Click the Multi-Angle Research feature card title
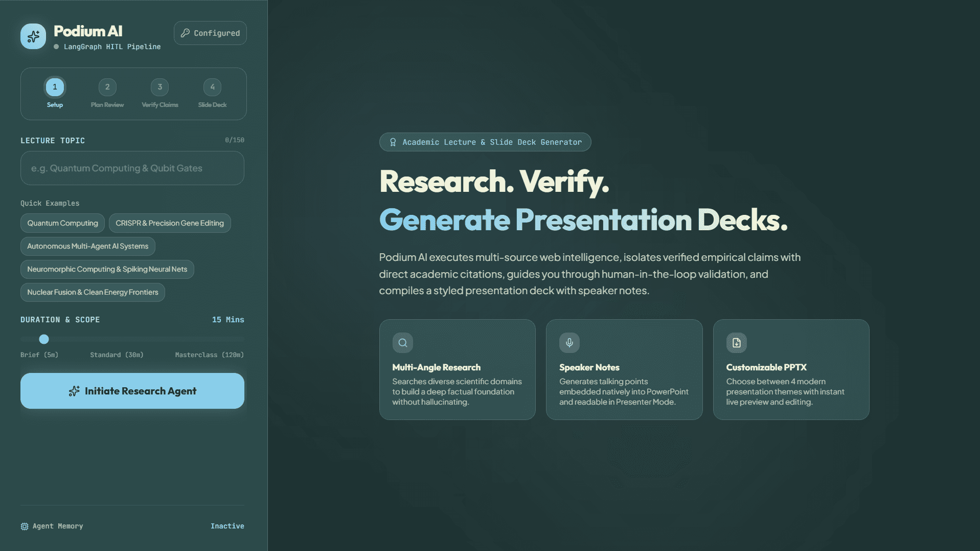This screenshot has width=980, height=551. pyautogui.click(x=436, y=367)
